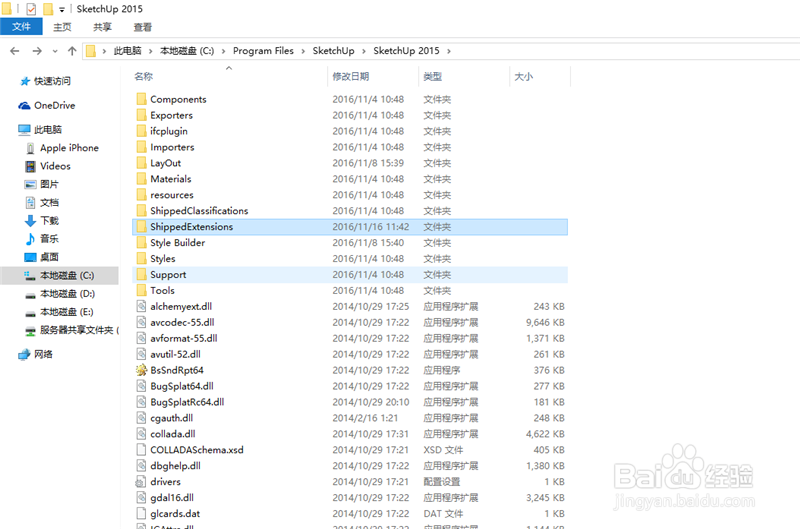Select 本地磁盘 (D:) in sidebar
The image size is (800, 529).
point(60,294)
